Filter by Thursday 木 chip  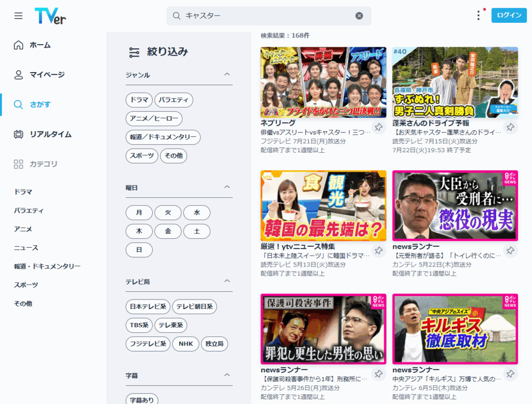tap(139, 232)
